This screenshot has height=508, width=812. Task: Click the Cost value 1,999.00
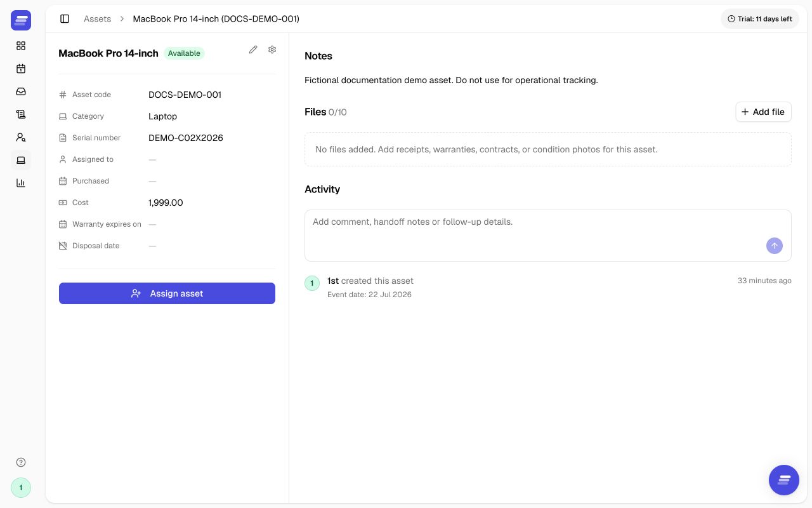coord(166,203)
